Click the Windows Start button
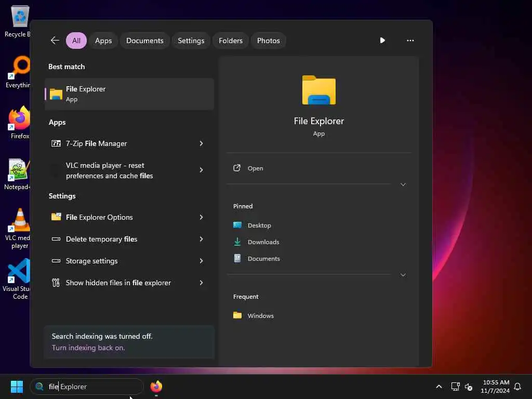532x399 pixels. click(x=17, y=387)
